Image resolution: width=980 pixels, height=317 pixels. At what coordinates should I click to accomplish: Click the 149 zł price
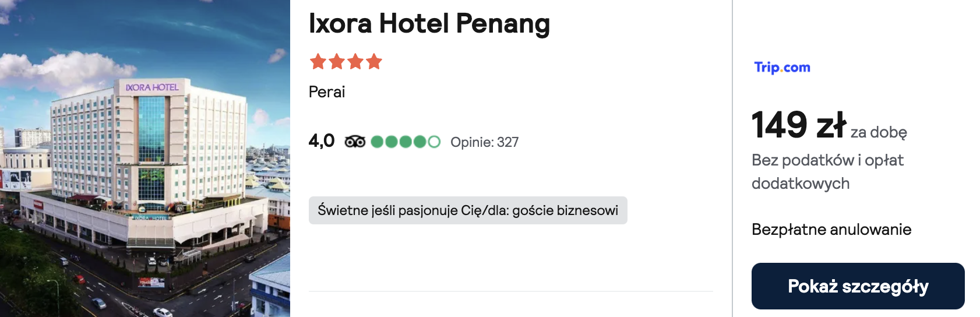pyautogui.click(x=799, y=125)
